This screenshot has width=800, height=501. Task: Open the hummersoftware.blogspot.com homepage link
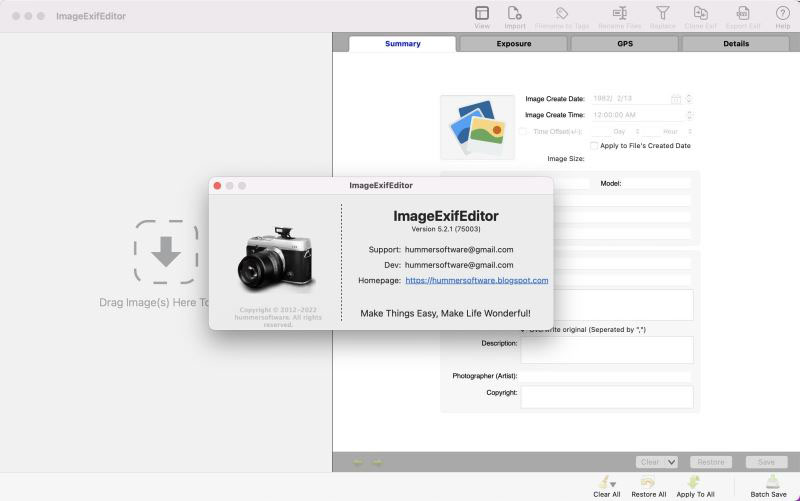477,281
